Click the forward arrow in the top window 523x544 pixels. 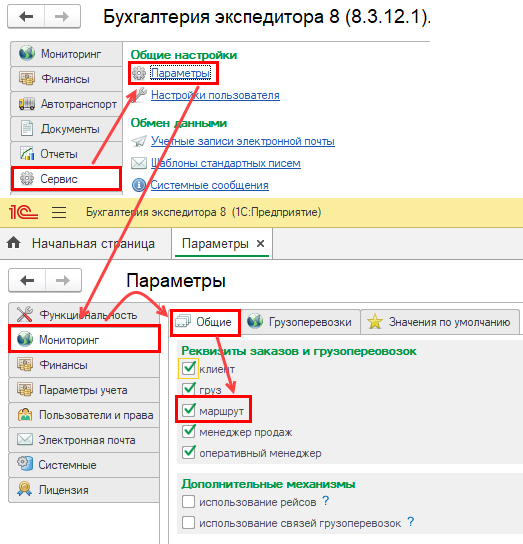62,16
